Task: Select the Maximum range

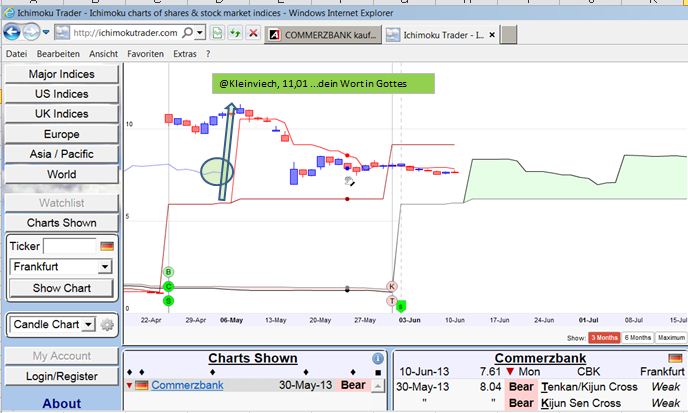Action: [671, 338]
